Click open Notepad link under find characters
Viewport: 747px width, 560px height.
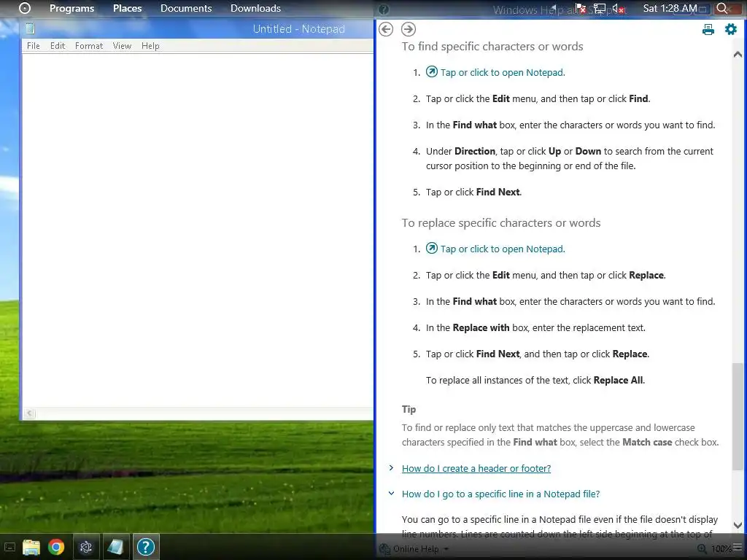point(503,72)
